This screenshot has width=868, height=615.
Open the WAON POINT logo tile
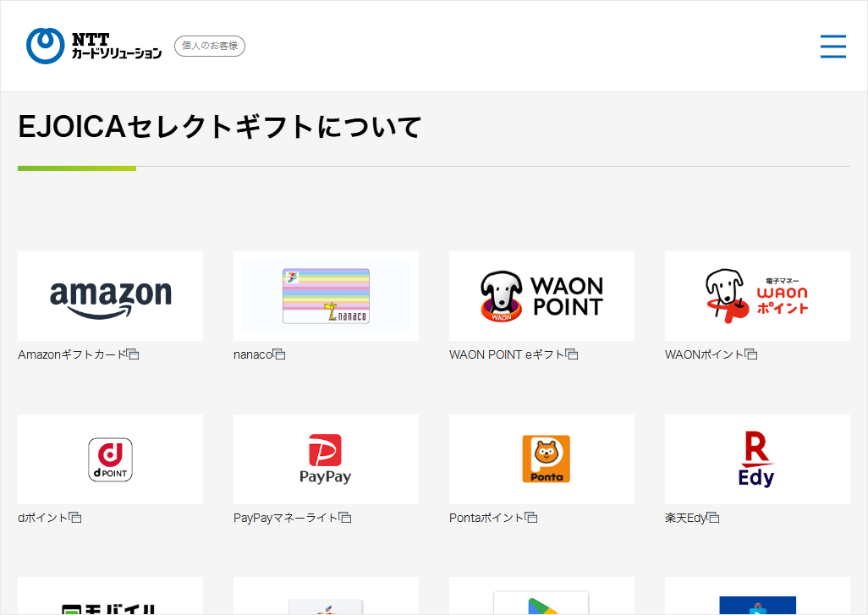point(542,296)
